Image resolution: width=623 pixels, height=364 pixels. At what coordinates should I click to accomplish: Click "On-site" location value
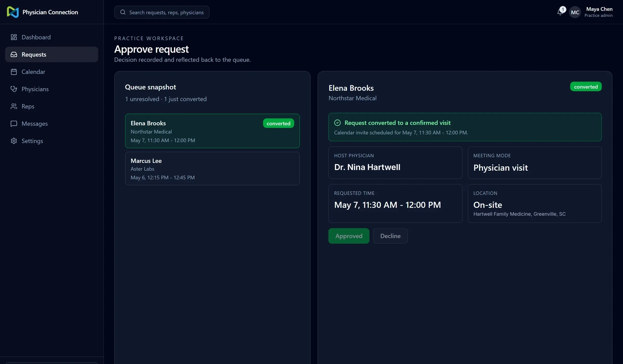[x=487, y=205]
